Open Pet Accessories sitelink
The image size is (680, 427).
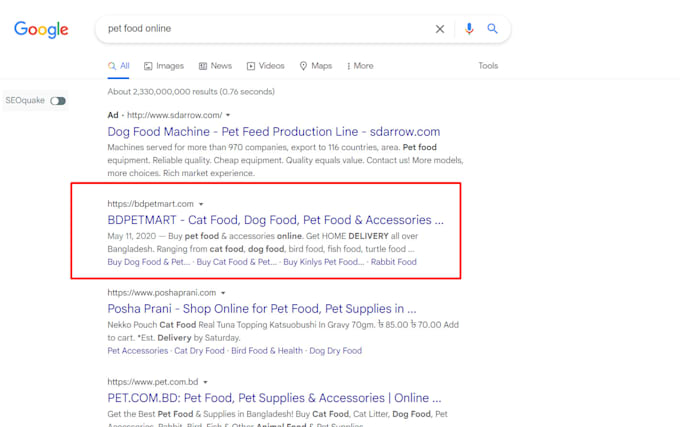(x=137, y=351)
